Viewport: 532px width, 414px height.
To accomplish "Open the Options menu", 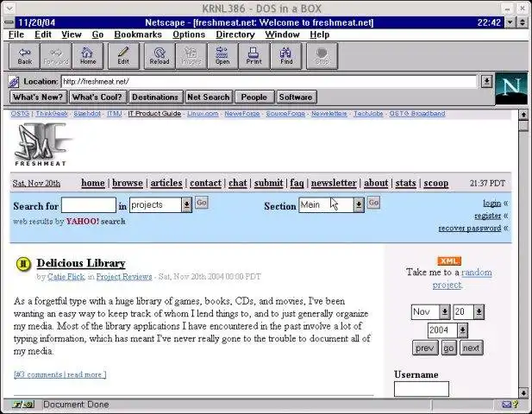I will click(x=189, y=34).
